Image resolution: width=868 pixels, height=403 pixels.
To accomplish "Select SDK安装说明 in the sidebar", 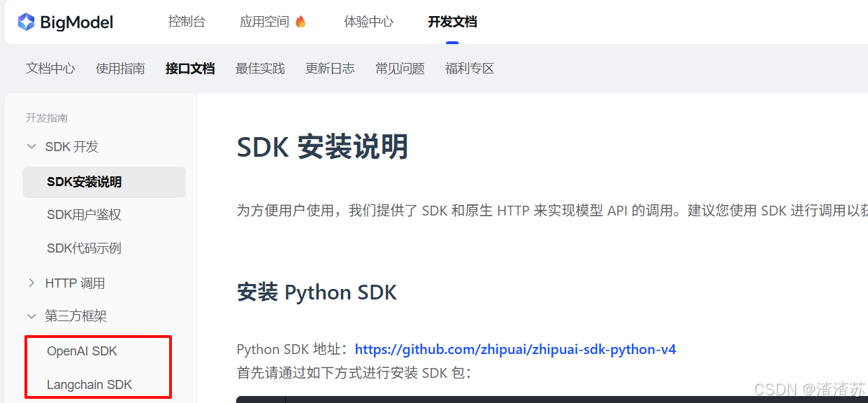I will click(x=104, y=182).
